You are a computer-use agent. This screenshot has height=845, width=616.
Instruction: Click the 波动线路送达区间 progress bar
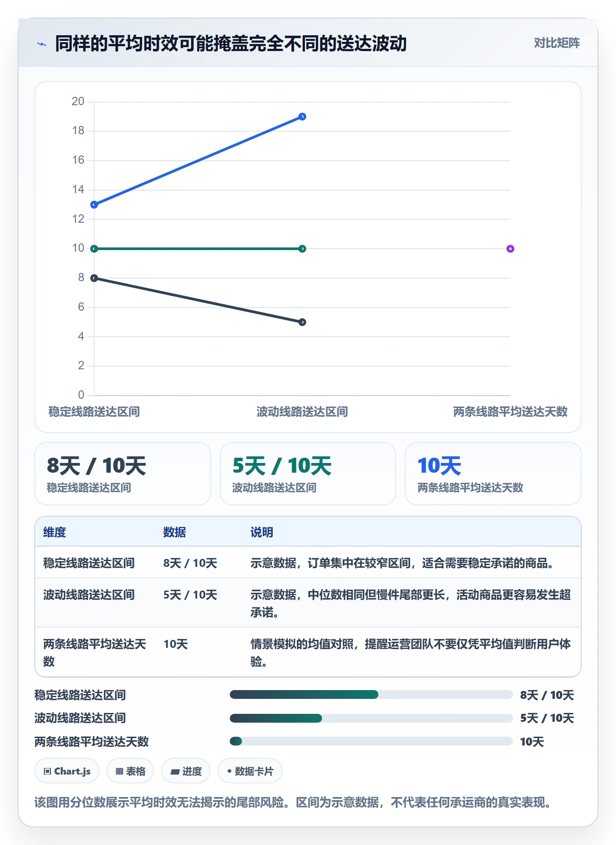pos(371,718)
